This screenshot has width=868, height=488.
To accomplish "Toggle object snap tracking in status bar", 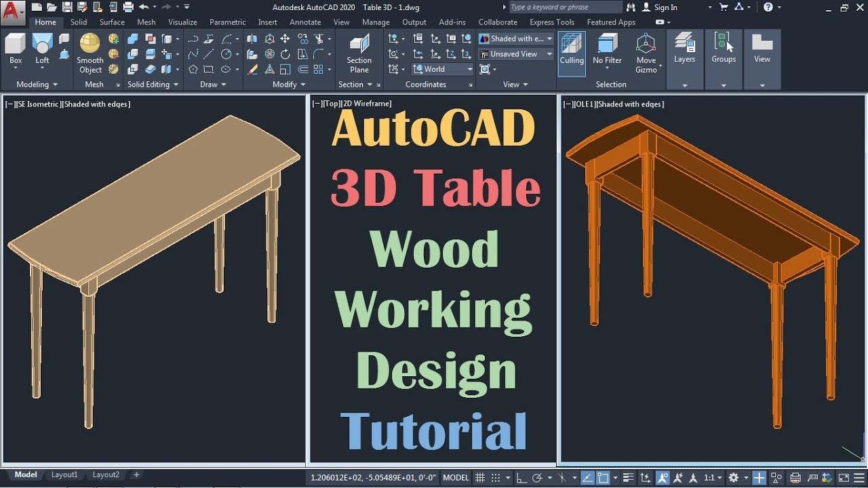I will tap(588, 478).
